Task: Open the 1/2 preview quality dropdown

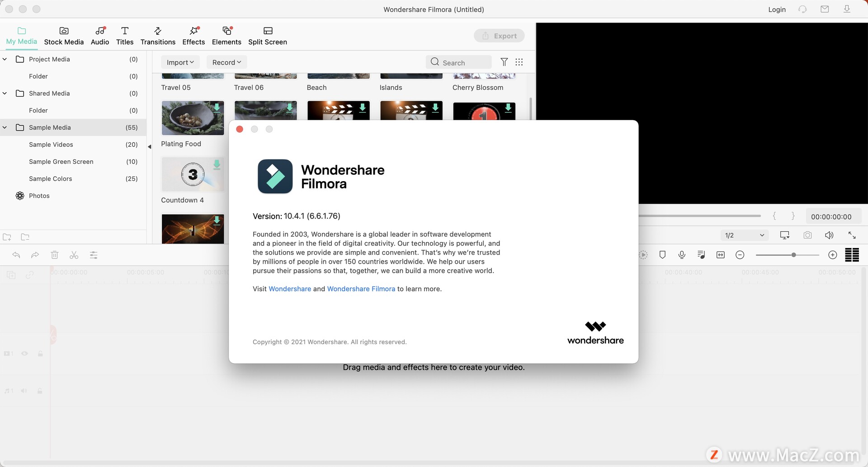Action: 744,235
